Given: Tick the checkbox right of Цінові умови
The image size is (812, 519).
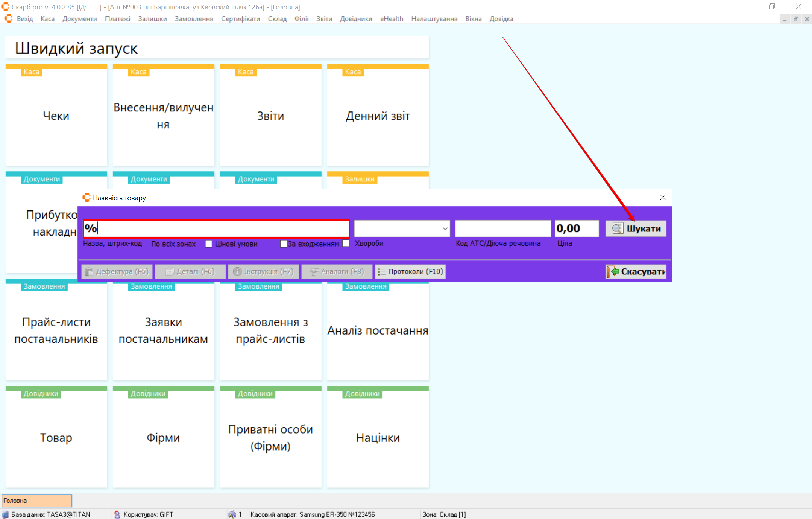Looking at the screenshot, I should (x=284, y=244).
